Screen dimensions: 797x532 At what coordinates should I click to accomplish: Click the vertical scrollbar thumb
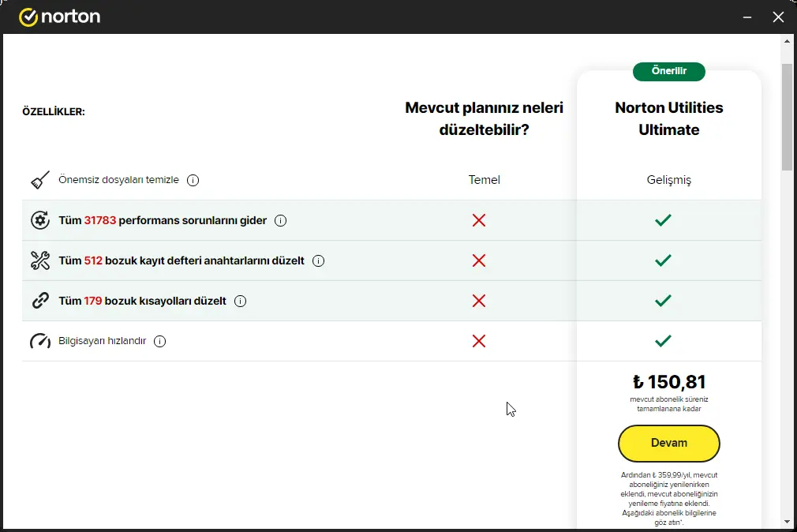(787, 117)
